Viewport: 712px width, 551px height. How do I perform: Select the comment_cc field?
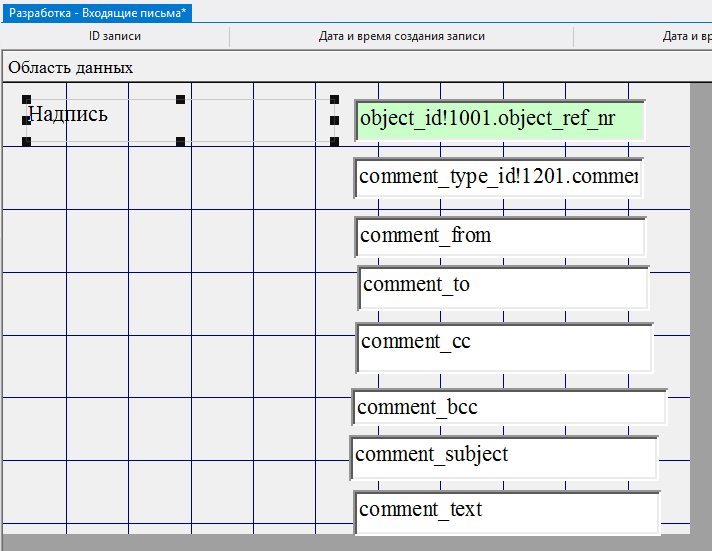coord(503,346)
